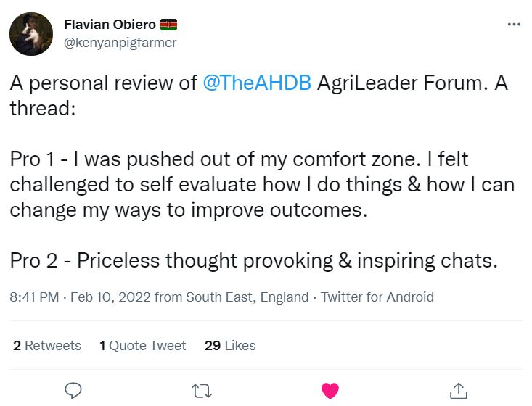Click the Pro 1 comfort zone paragraph
This screenshot has width=532, height=406.
pos(261,184)
